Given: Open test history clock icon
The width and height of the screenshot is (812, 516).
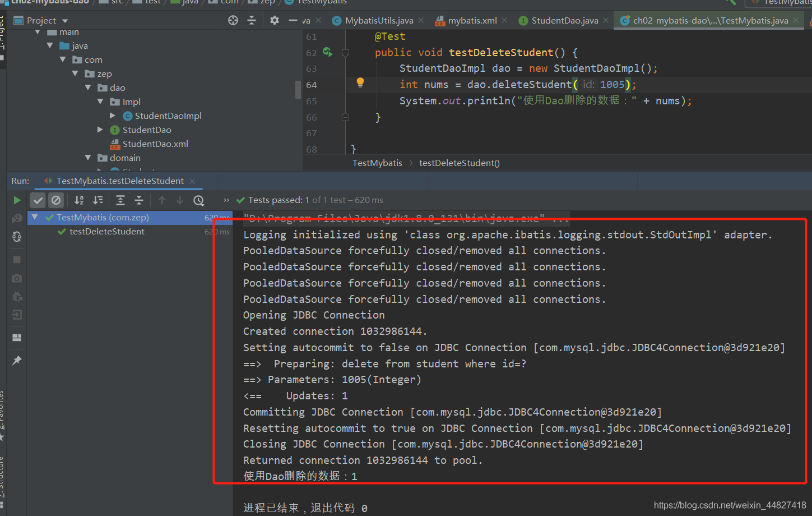Looking at the screenshot, I should 198,200.
